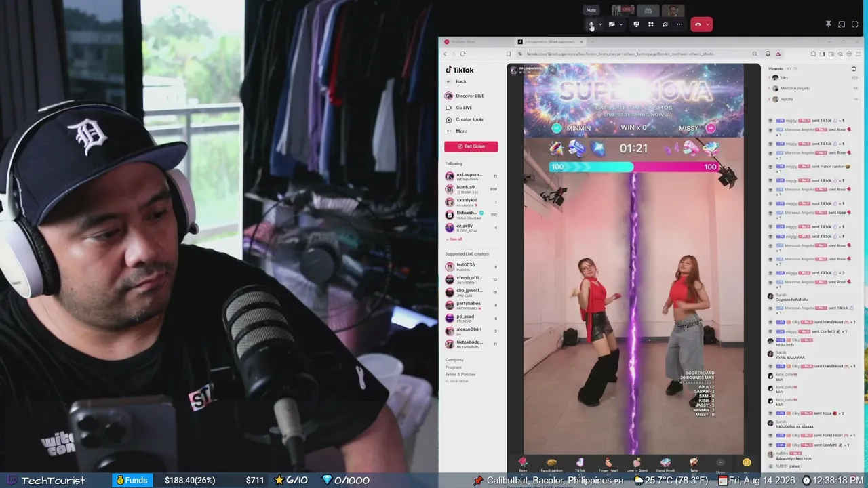This screenshot has height=488, width=868.
Task: Mute the microphone in the call toolbar
Action: tap(591, 24)
